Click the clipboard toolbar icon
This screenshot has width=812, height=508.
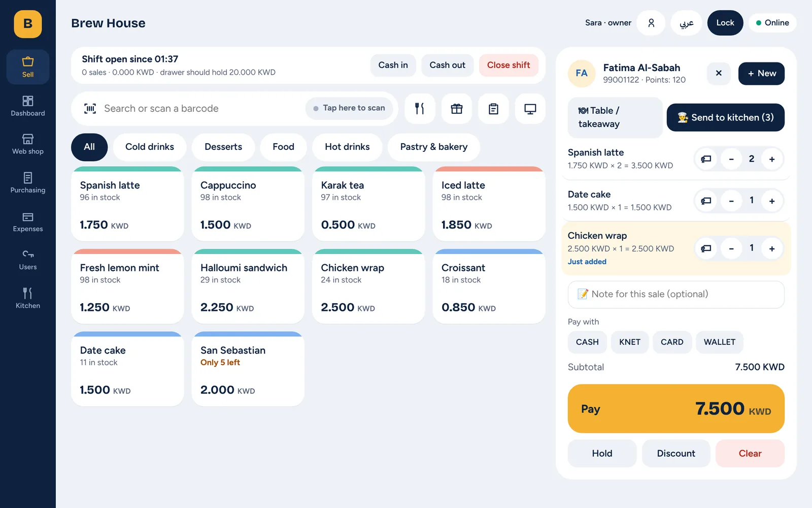[x=493, y=109]
